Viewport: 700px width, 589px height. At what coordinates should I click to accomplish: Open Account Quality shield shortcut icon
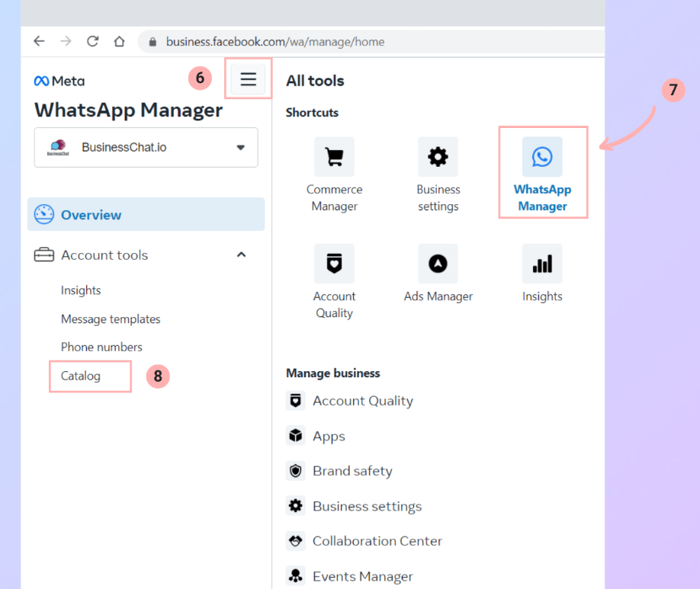(335, 264)
